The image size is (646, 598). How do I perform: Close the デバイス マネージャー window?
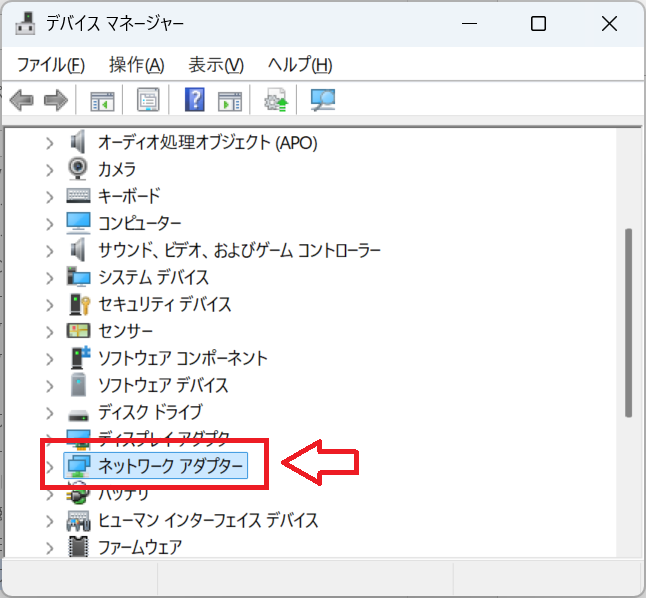click(609, 23)
